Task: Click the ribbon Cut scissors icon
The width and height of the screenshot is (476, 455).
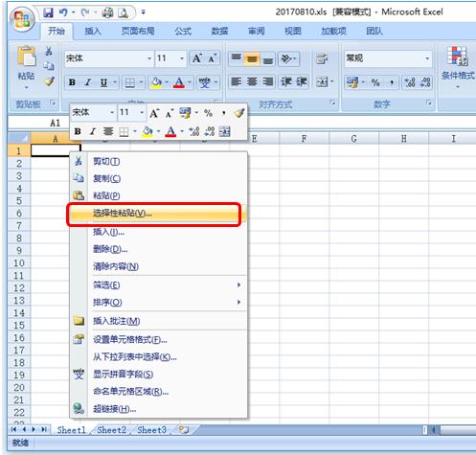Action: point(49,51)
